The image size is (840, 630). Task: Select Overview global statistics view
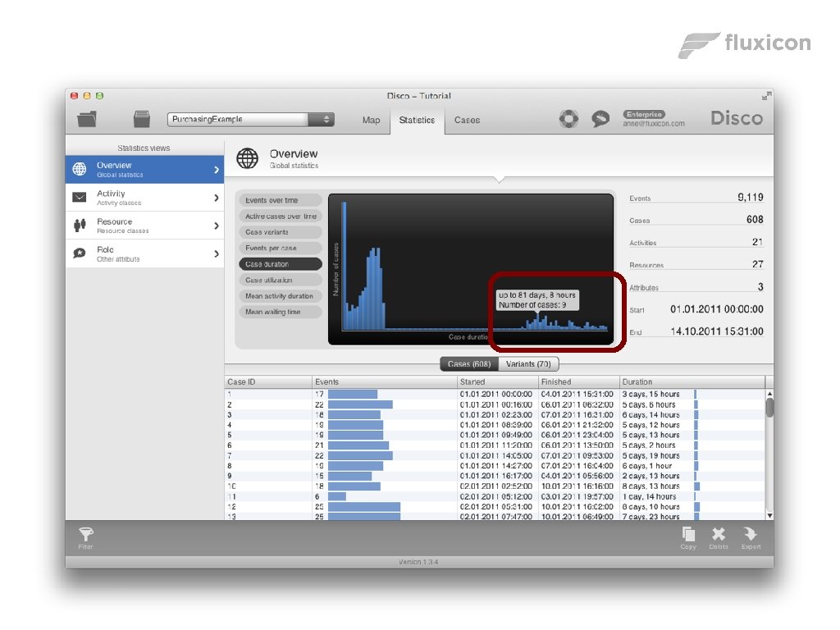pos(144,169)
